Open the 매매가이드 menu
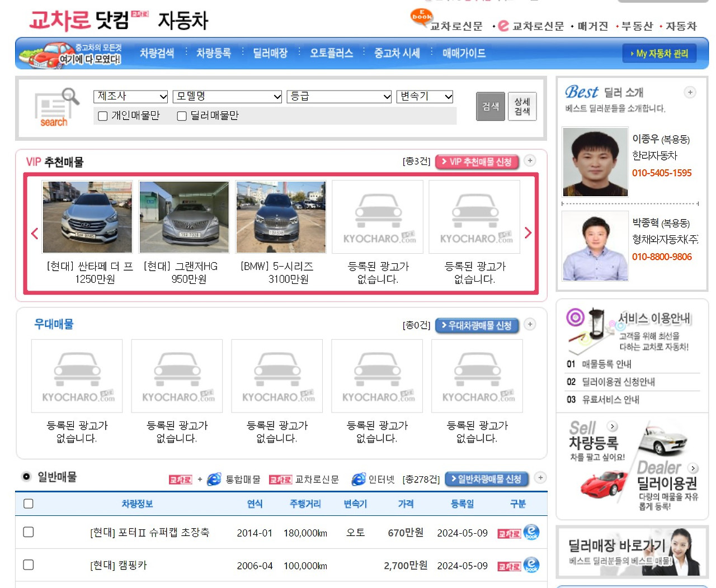716x588 pixels. coord(464,53)
